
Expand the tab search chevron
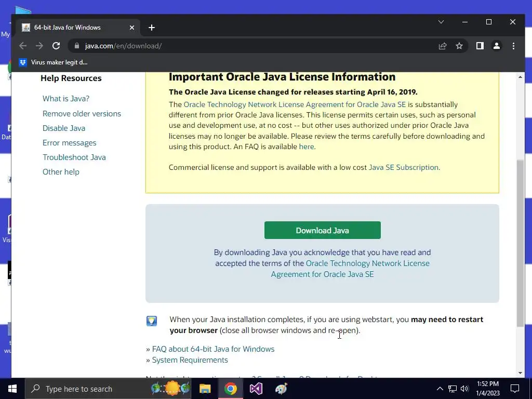click(441, 22)
